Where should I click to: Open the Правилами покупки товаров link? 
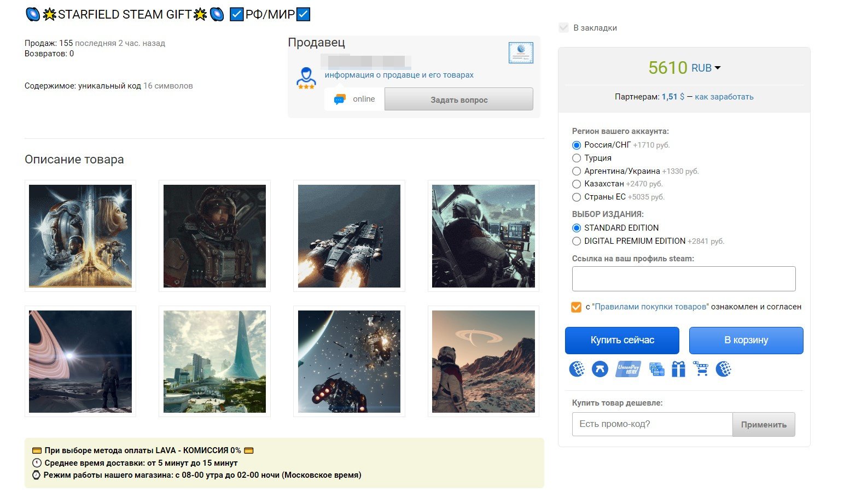pyautogui.click(x=650, y=307)
